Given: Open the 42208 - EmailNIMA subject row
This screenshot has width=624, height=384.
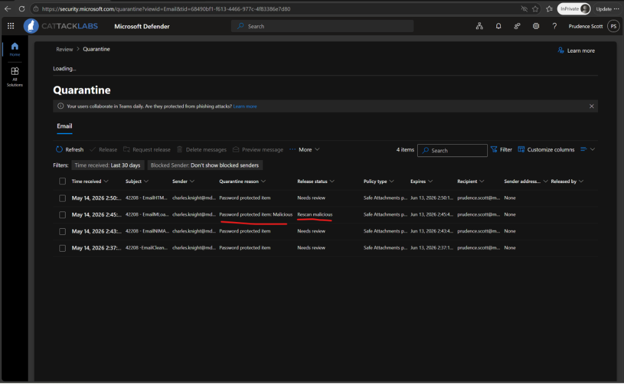Looking at the screenshot, I should [x=146, y=231].
